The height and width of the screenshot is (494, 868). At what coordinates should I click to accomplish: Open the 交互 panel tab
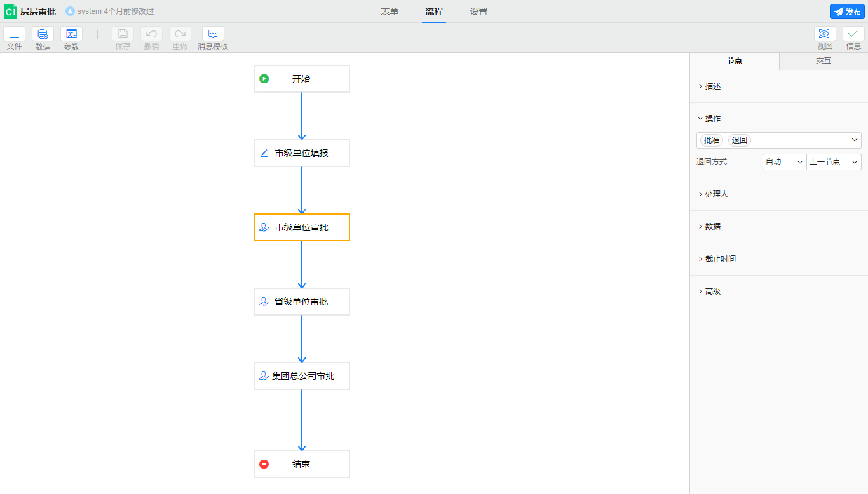824,61
